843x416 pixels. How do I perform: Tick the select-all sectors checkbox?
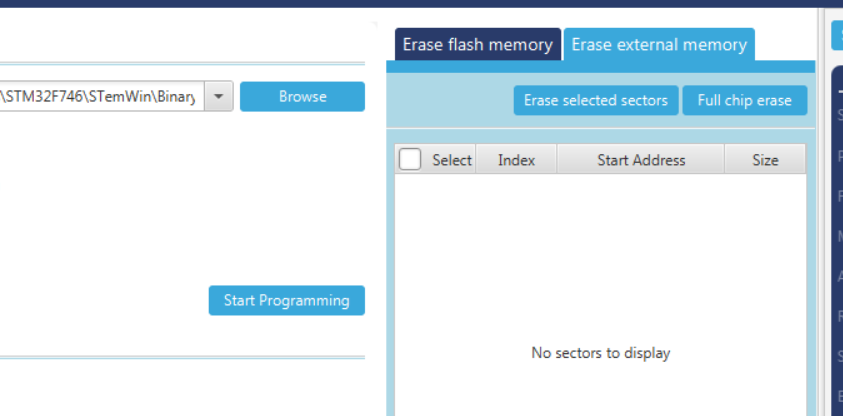coord(410,160)
